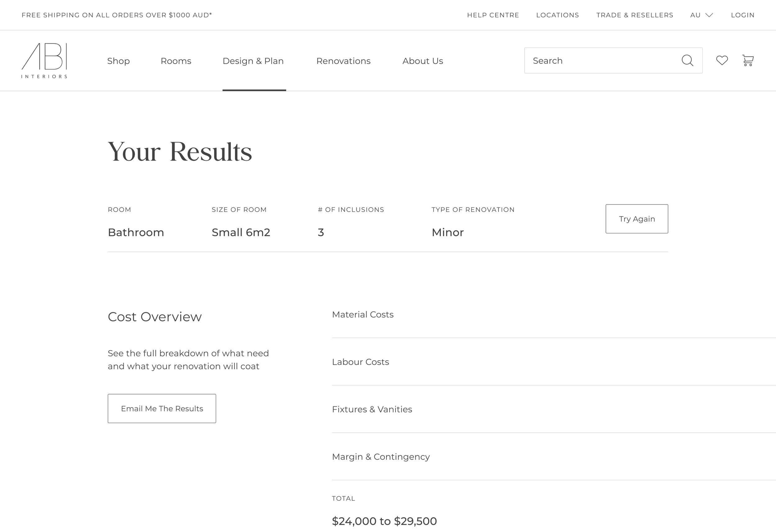Expand the Material Costs section
This screenshot has height=532, width=776.
click(363, 315)
